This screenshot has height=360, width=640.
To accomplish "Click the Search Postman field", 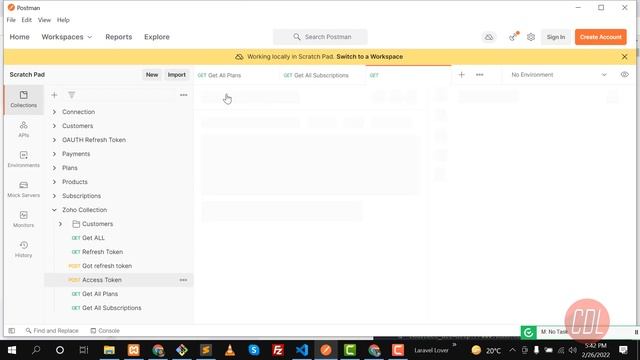I will [x=320, y=37].
